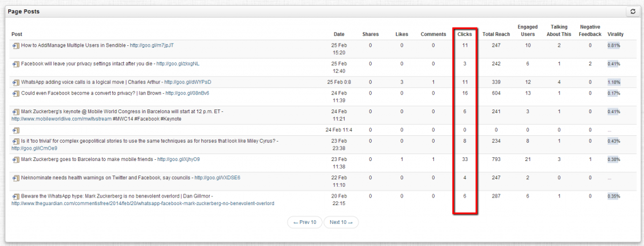Click post icon beside WhatsApp adding voice calls

pos(16,82)
